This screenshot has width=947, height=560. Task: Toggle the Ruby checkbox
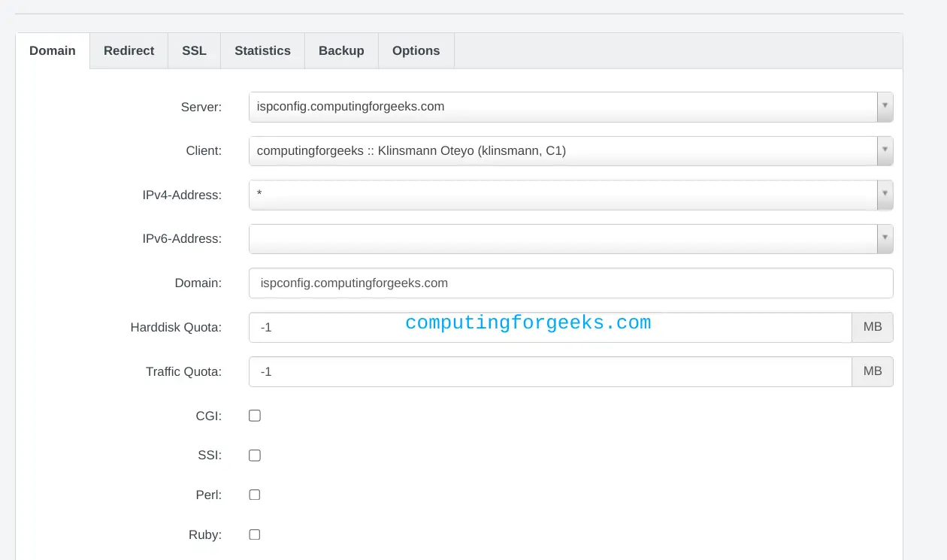click(x=254, y=534)
